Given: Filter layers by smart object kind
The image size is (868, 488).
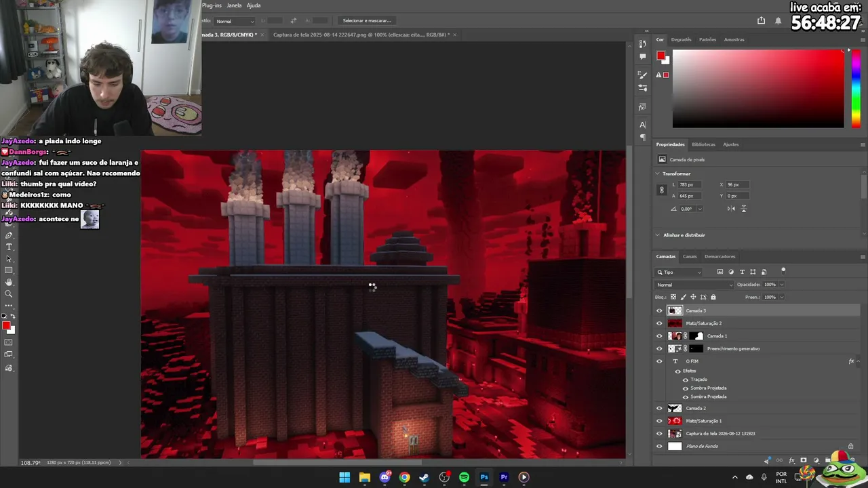Looking at the screenshot, I should [764, 272].
